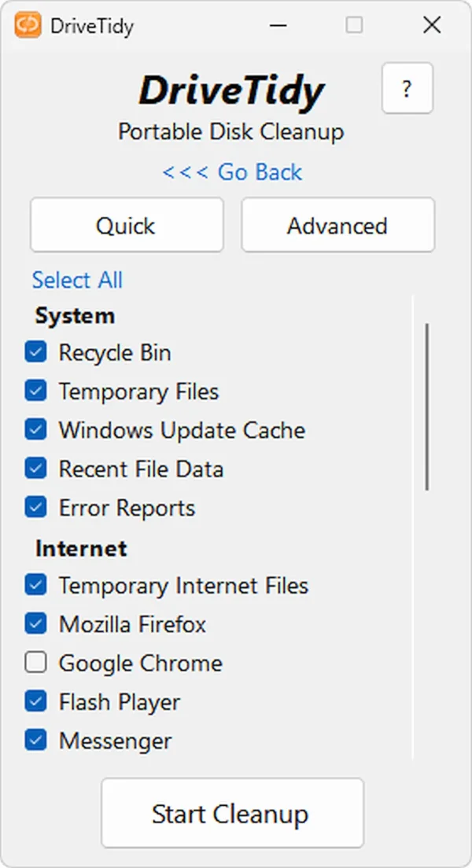Image resolution: width=472 pixels, height=868 pixels.
Task: Disable Mozilla Firefox cleanup checkbox
Action: tap(36, 624)
